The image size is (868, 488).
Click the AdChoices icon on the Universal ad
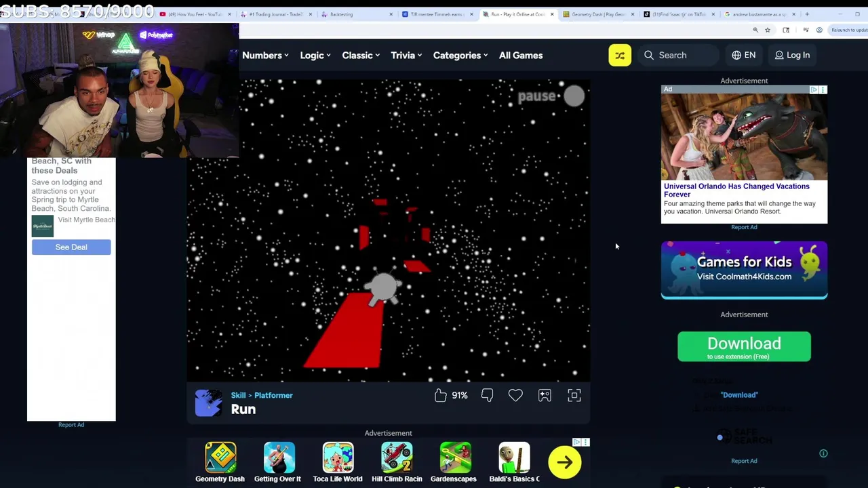click(x=814, y=89)
